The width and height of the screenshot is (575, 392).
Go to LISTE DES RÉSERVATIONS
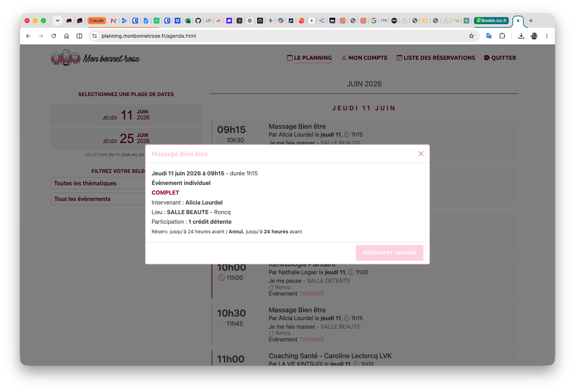436,58
